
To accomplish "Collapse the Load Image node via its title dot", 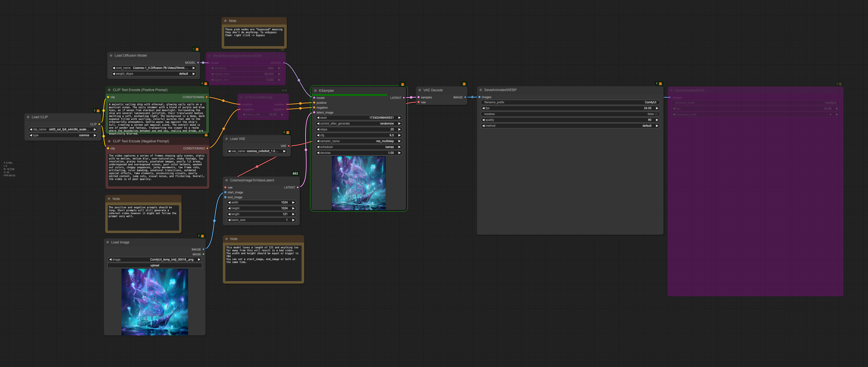I will [108, 242].
